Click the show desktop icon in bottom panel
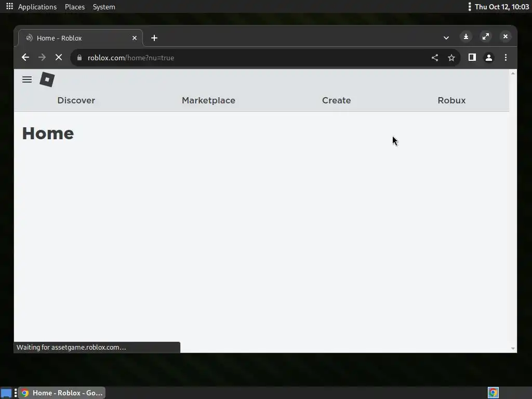Viewport: 532px width, 399px height. click(6, 393)
